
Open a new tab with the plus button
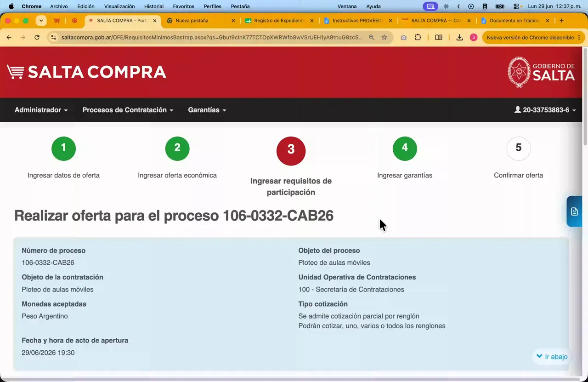pos(561,20)
